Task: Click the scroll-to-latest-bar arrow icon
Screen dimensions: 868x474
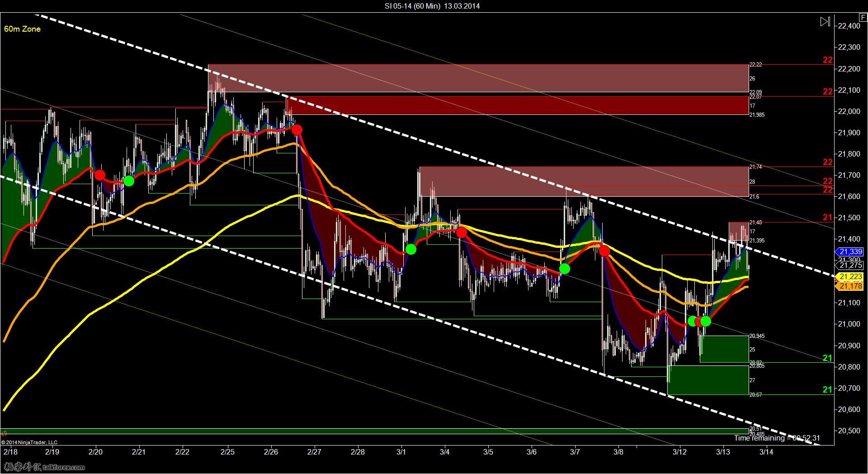Action: point(825,21)
